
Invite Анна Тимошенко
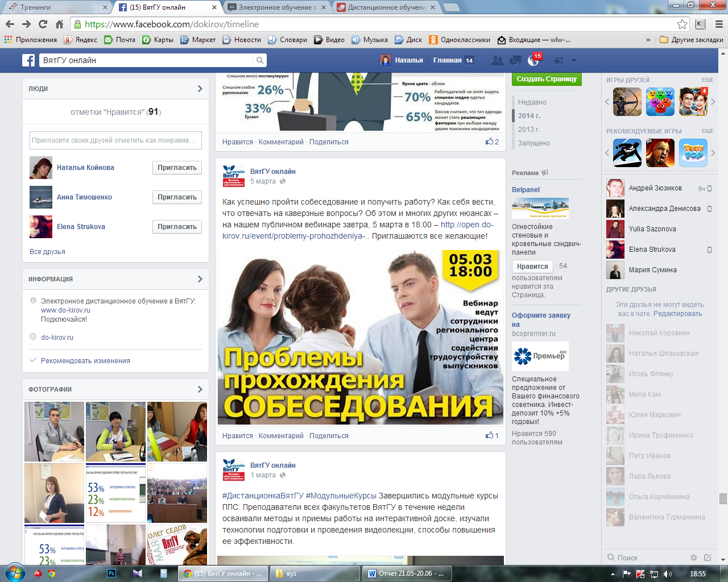click(177, 197)
